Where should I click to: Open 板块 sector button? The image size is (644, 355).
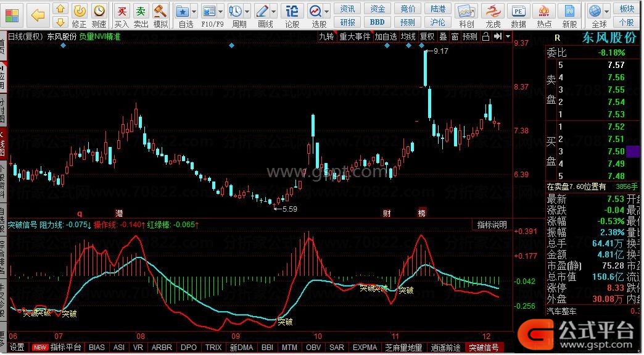627,9
